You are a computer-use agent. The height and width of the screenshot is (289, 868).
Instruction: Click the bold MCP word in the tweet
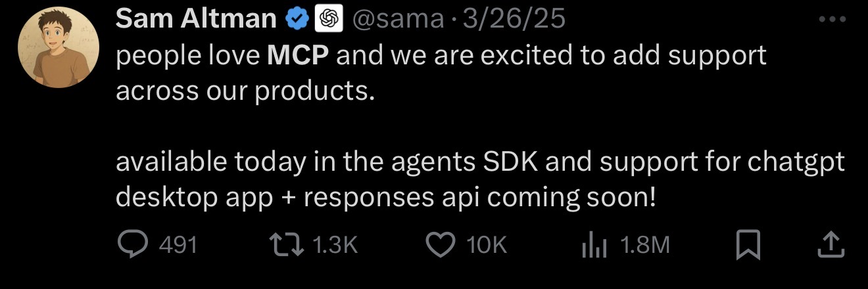pos(298,55)
